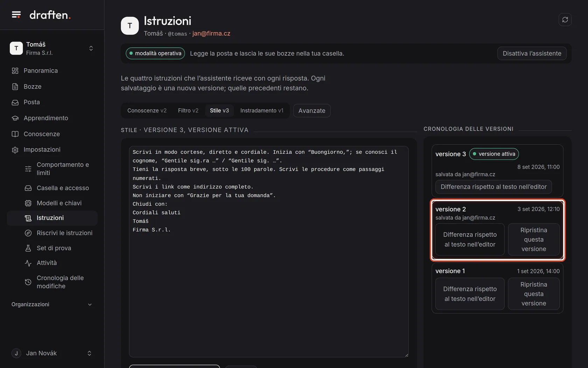
Task: Open the Posta section
Action: (52, 102)
